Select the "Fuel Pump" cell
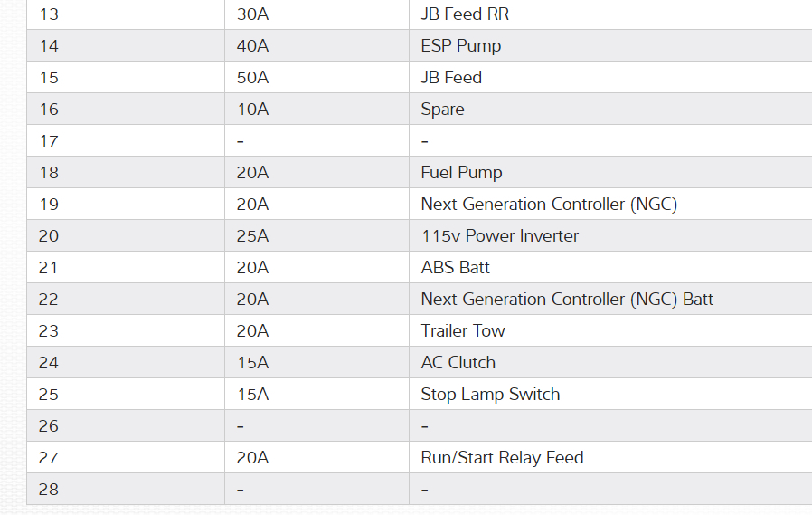Viewport: 812px width, 515px height. pos(461,173)
